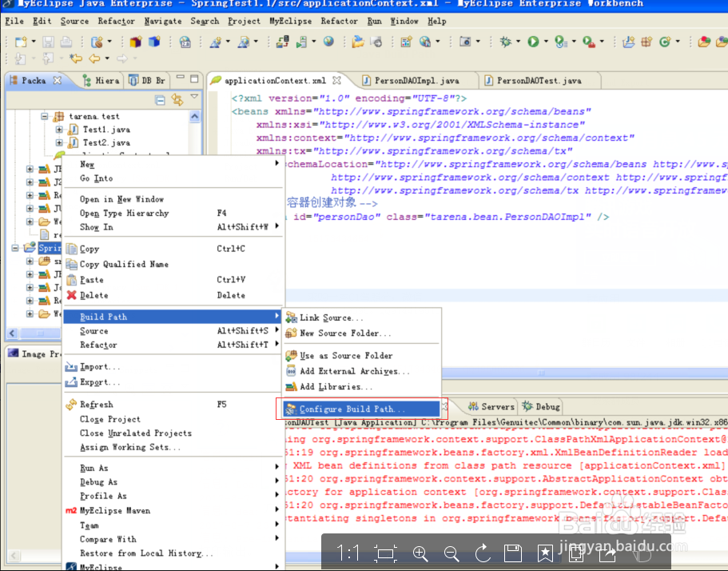728x571 pixels.
Task: Click the 1:1 actual size icon
Action: coord(349,553)
